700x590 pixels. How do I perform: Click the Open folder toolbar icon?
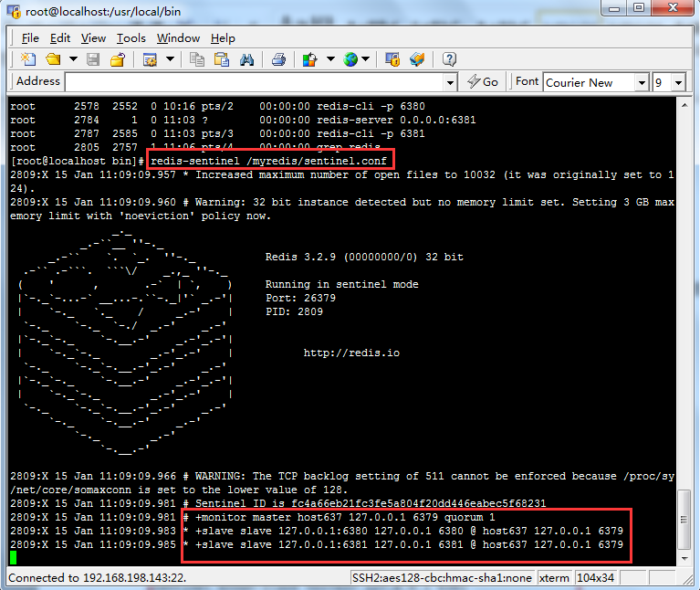tap(53, 59)
